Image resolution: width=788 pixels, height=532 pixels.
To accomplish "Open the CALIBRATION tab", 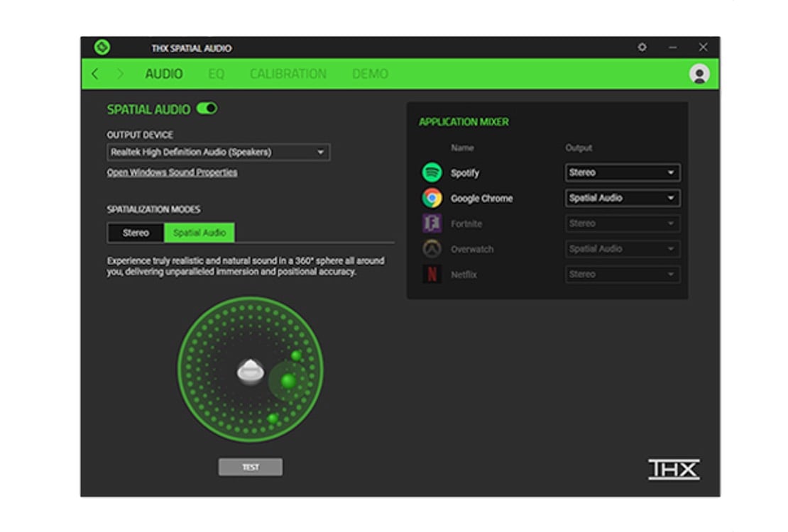I will [x=288, y=73].
